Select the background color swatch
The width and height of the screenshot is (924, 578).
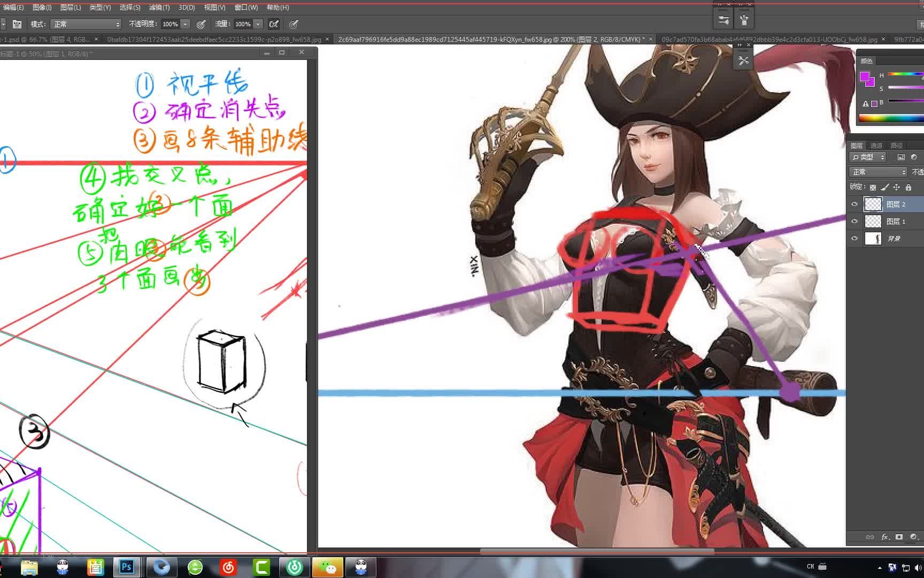click(x=872, y=83)
